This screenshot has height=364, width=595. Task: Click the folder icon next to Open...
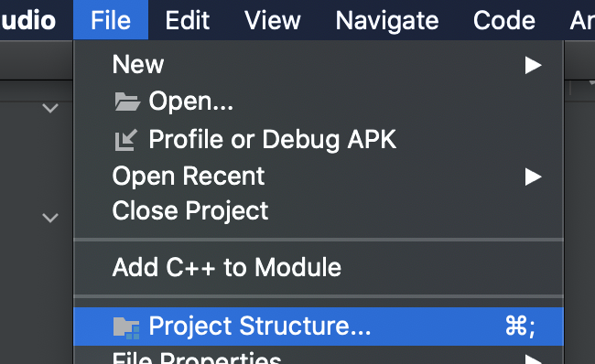127,102
